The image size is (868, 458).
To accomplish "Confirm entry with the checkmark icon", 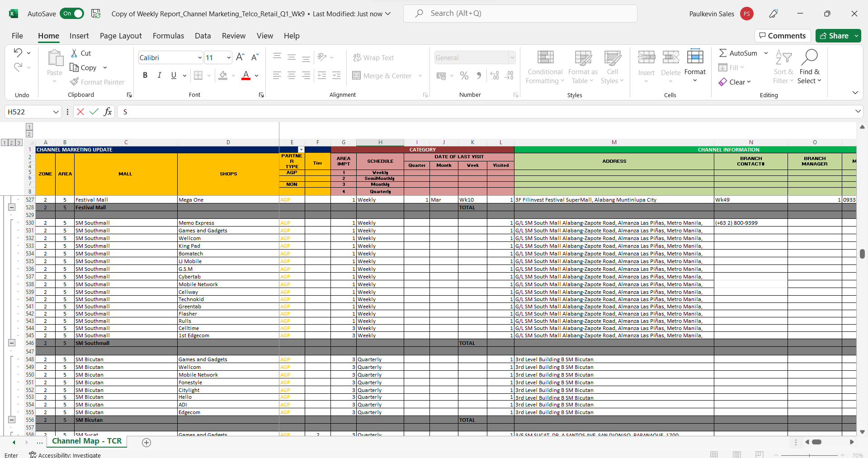I will pos(94,112).
